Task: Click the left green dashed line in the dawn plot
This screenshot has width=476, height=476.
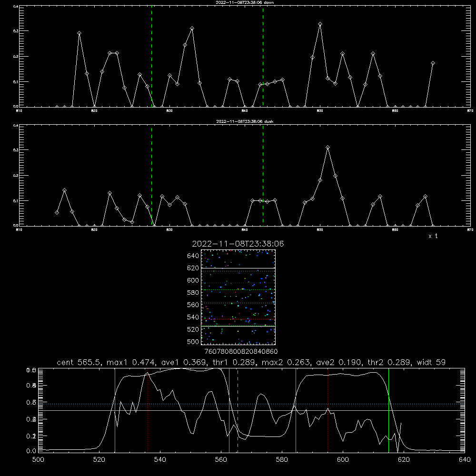Action: pos(151,56)
